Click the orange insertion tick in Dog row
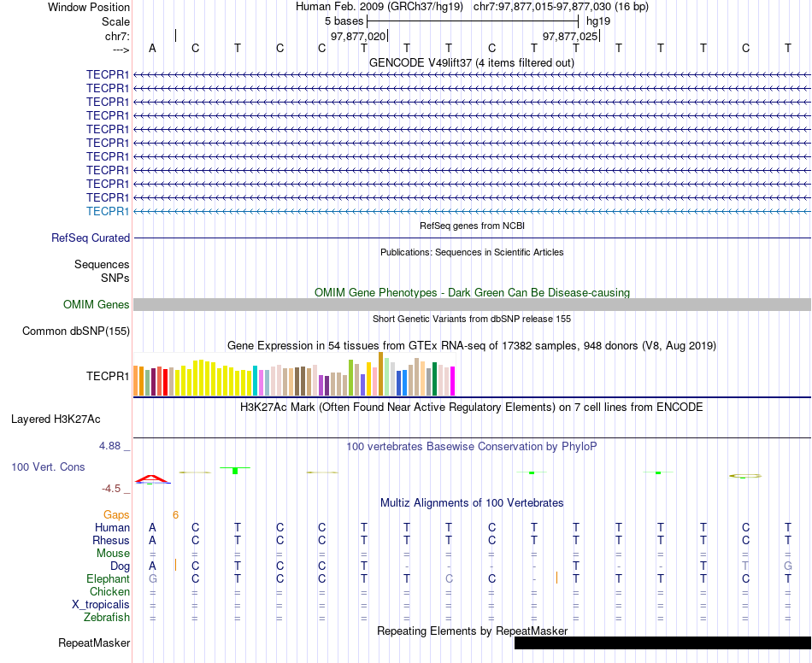This screenshot has width=812, height=663. tap(175, 565)
